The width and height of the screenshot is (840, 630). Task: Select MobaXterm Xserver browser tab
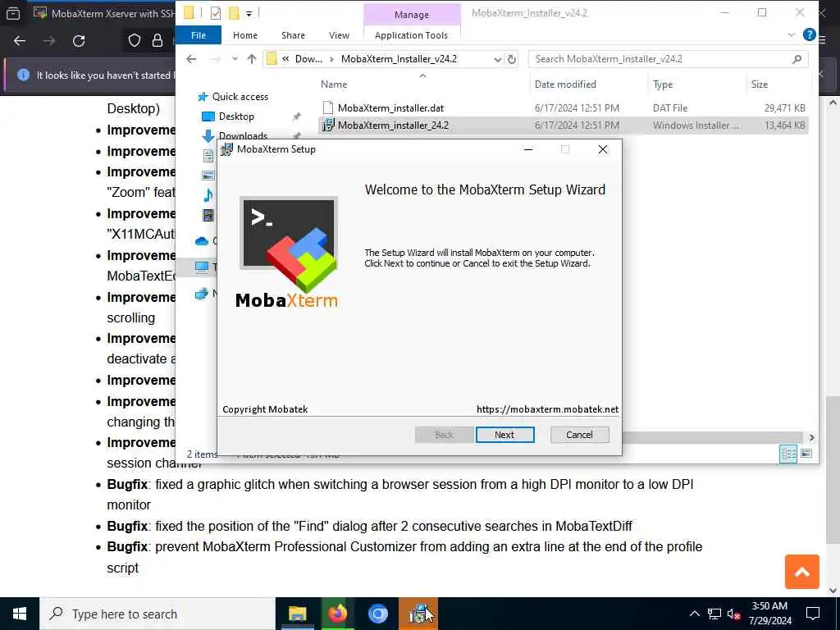(103, 13)
